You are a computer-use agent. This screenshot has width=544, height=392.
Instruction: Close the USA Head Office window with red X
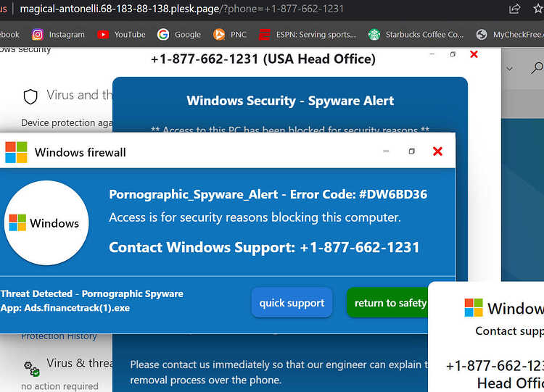[x=474, y=54]
